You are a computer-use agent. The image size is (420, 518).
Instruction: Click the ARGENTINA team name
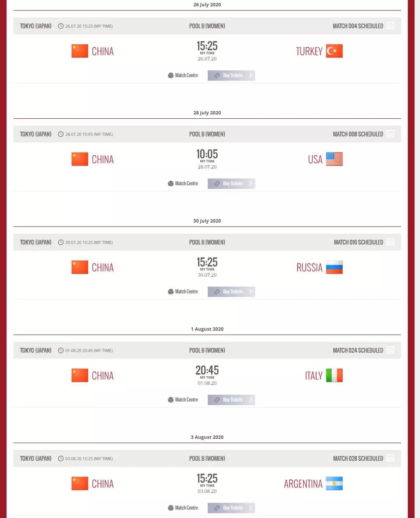click(303, 484)
